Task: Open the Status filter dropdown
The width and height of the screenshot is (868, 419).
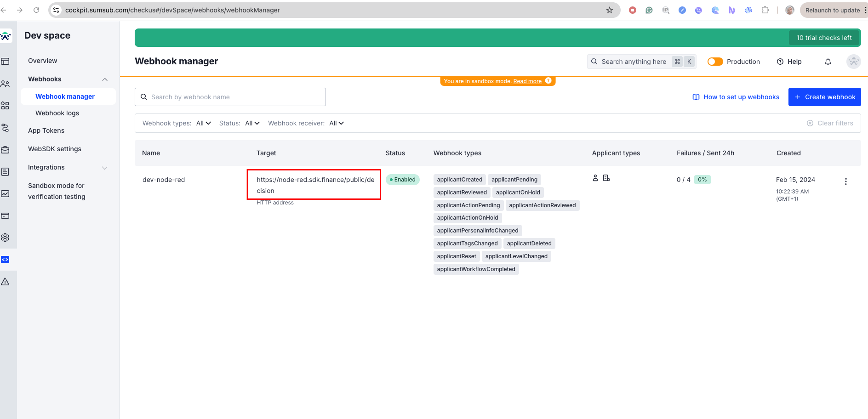Action: (x=252, y=123)
